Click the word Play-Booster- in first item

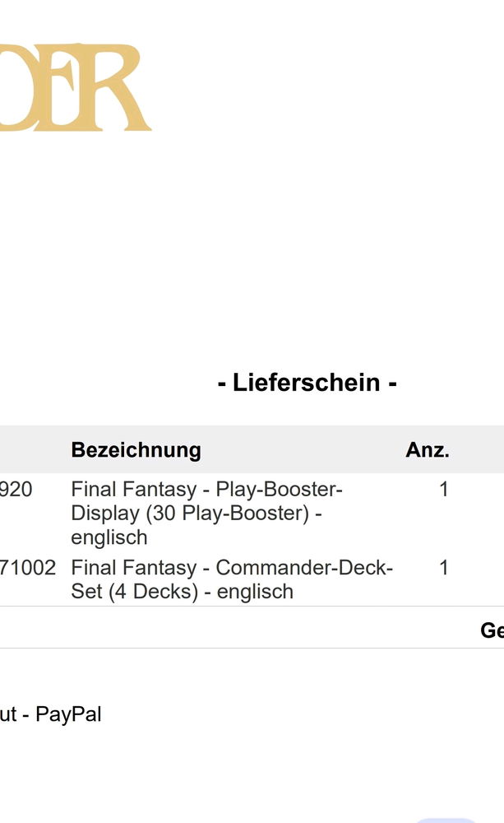pos(279,489)
